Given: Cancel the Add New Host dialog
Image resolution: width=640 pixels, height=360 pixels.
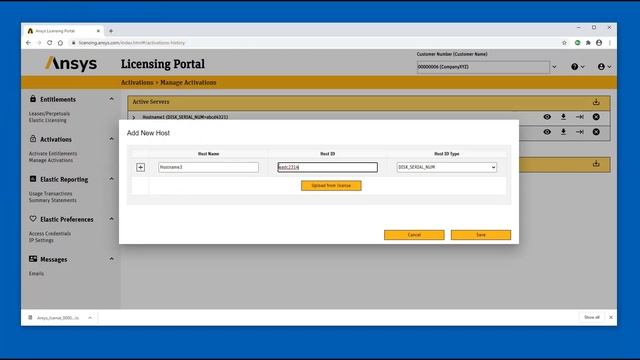Looking at the screenshot, I should point(414,235).
